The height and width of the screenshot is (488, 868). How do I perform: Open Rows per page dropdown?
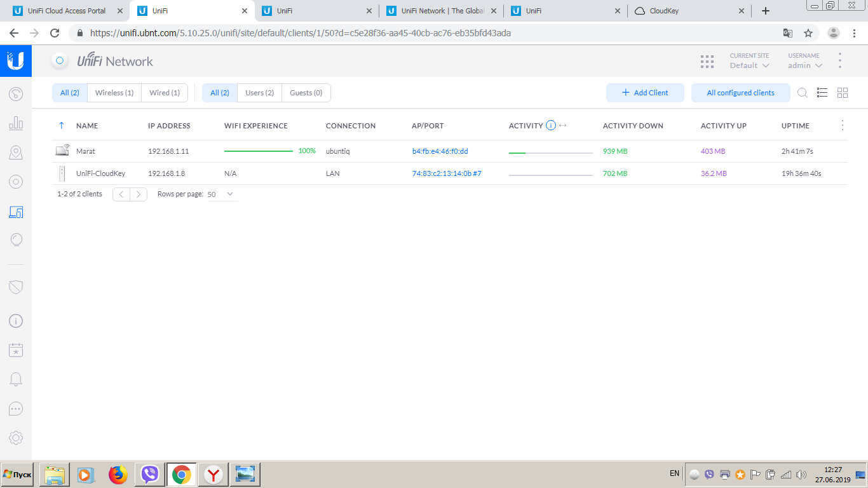click(x=222, y=194)
